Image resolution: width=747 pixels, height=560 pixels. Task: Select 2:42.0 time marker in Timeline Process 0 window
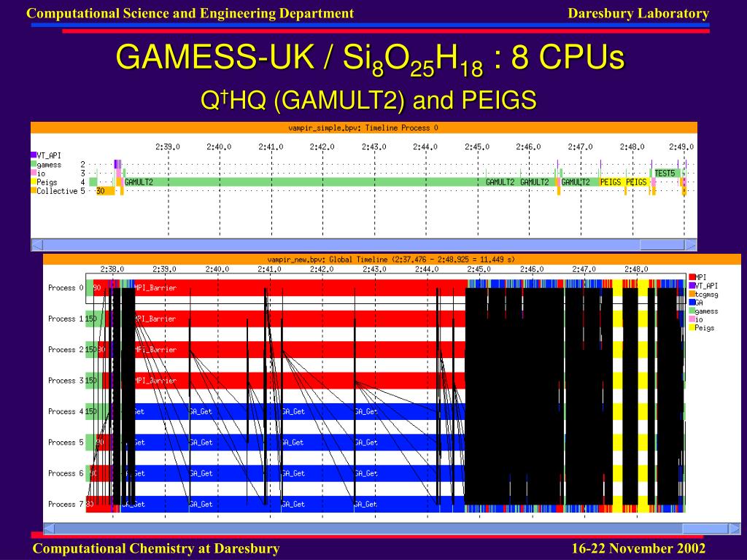pyautogui.click(x=322, y=147)
